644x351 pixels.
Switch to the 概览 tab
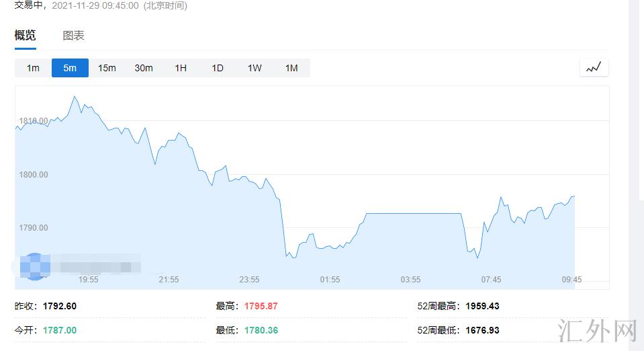[26, 36]
